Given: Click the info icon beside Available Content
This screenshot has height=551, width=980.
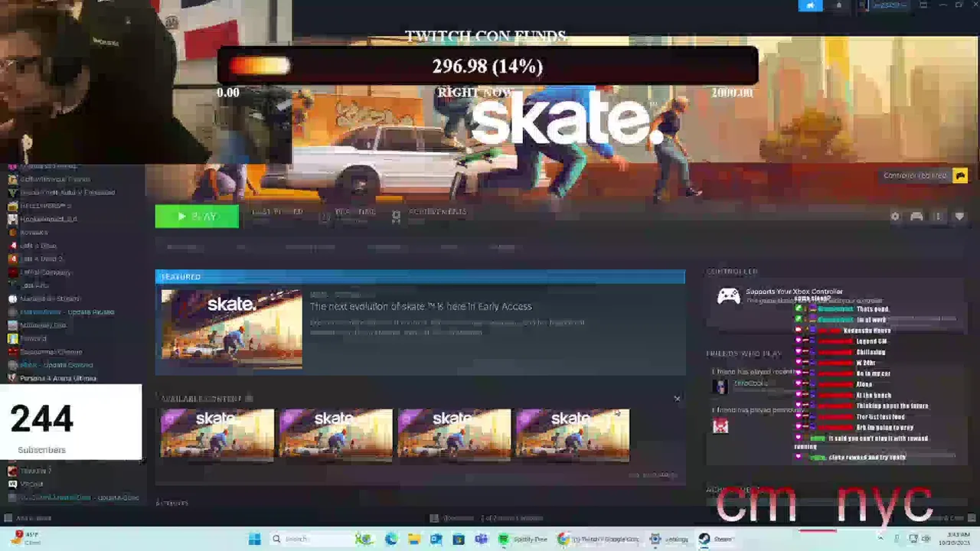Looking at the screenshot, I should [x=249, y=399].
